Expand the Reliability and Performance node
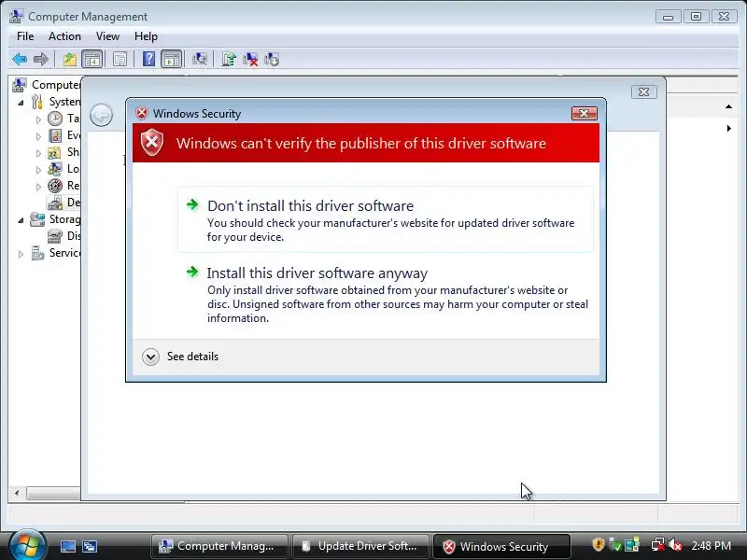 [38, 187]
